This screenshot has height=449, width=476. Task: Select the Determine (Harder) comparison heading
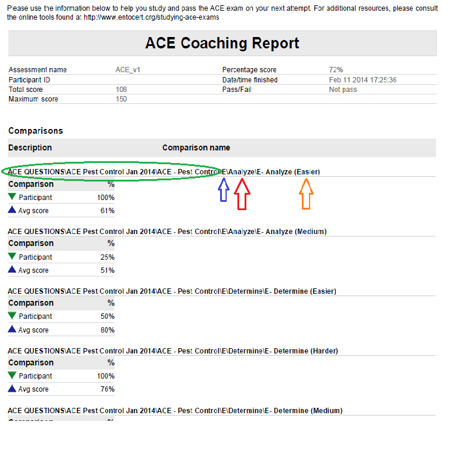[172, 351]
